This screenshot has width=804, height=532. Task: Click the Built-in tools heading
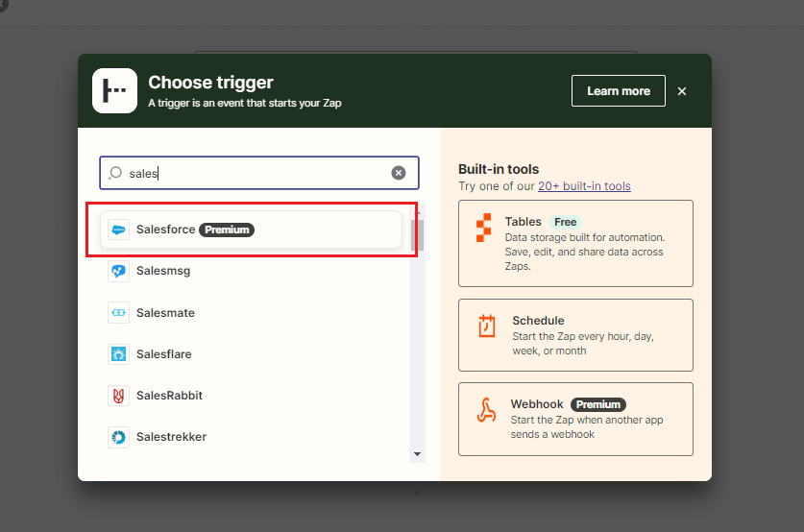tap(499, 169)
